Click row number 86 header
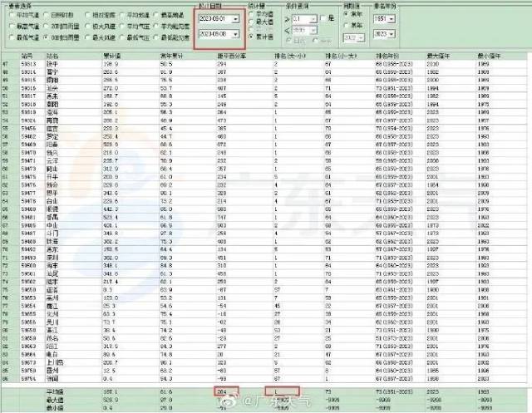Screen dimensions: 532x413 point(5,379)
